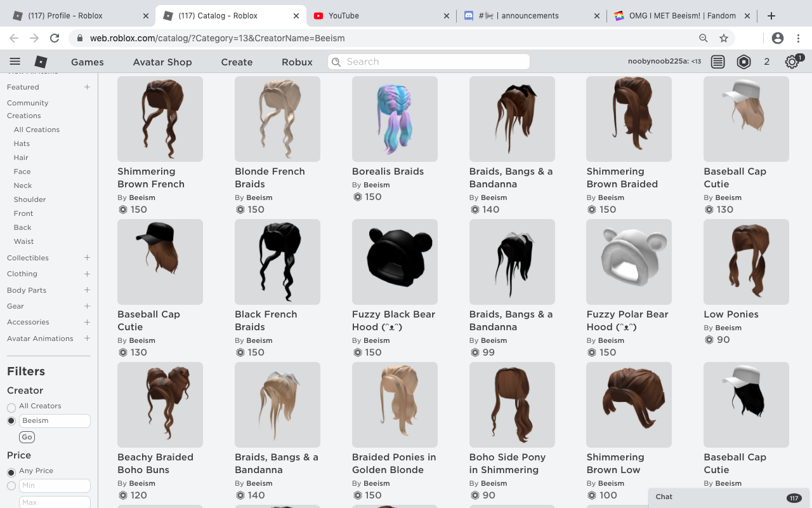The height and width of the screenshot is (508, 812).
Task: Expand the Body Parts category
Action: coord(87,290)
